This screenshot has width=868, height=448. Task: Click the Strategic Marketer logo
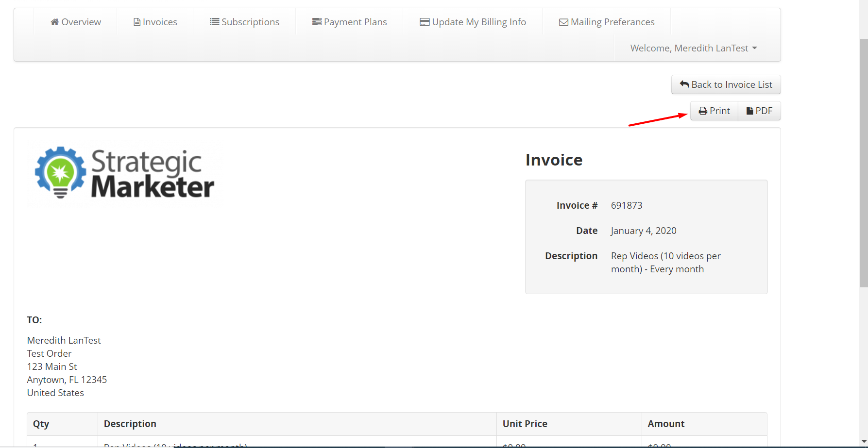click(x=124, y=173)
